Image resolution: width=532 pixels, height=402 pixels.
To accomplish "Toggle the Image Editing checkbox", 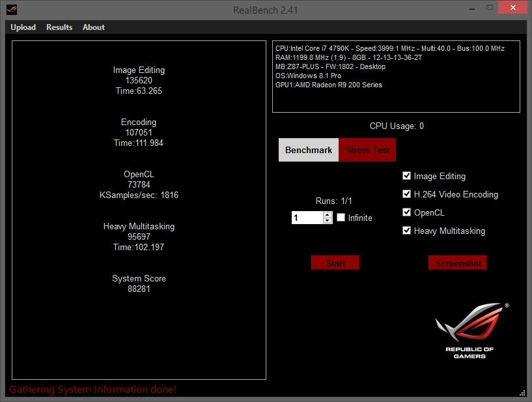I will click(406, 175).
